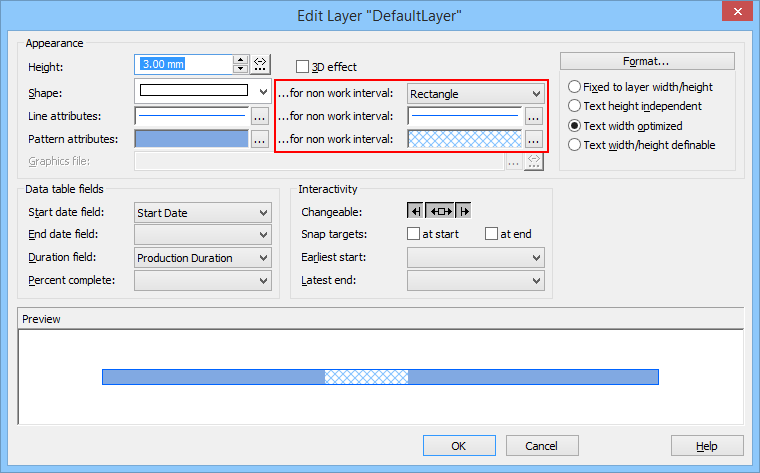
Task: Select Text width optimized option
Action: tap(574, 126)
